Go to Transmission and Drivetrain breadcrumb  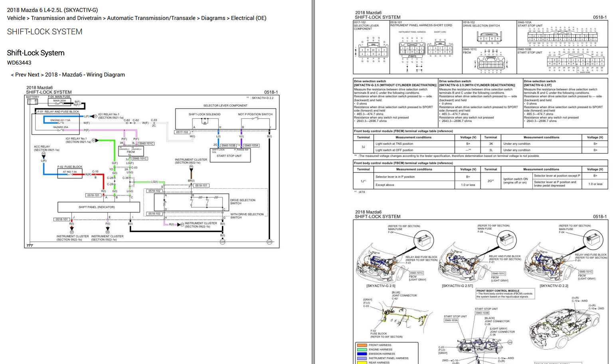coord(66,18)
